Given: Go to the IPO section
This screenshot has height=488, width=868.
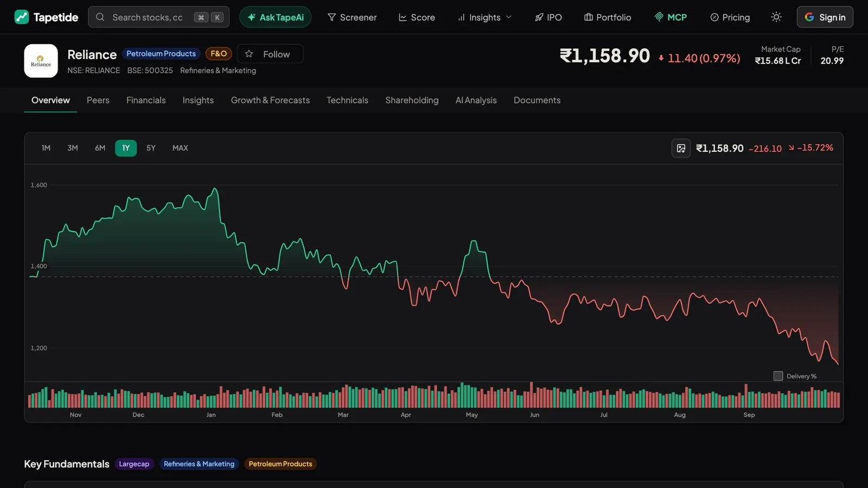Looking at the screenshot, I should 548,17.
